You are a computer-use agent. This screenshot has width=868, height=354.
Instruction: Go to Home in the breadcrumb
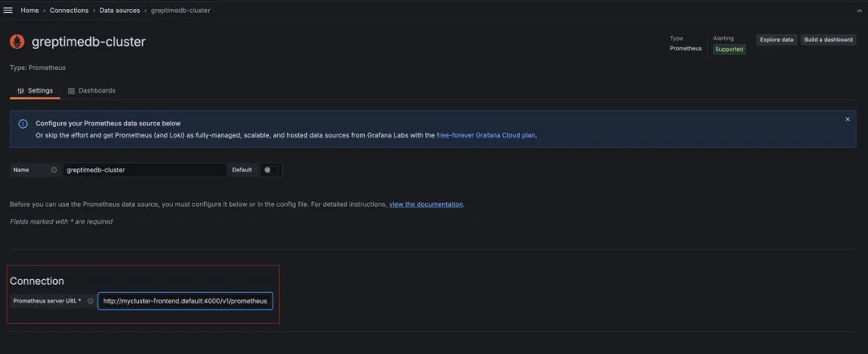point(30,10)
